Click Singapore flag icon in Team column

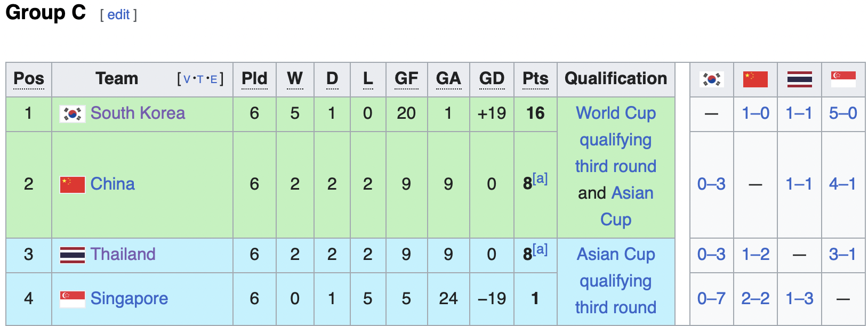[73, 299]
